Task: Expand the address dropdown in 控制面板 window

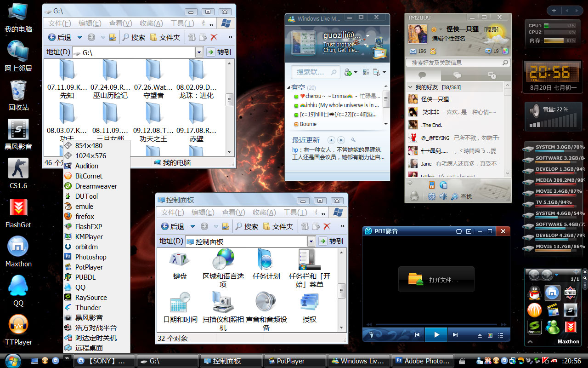Action: click(x=311, y=241)
